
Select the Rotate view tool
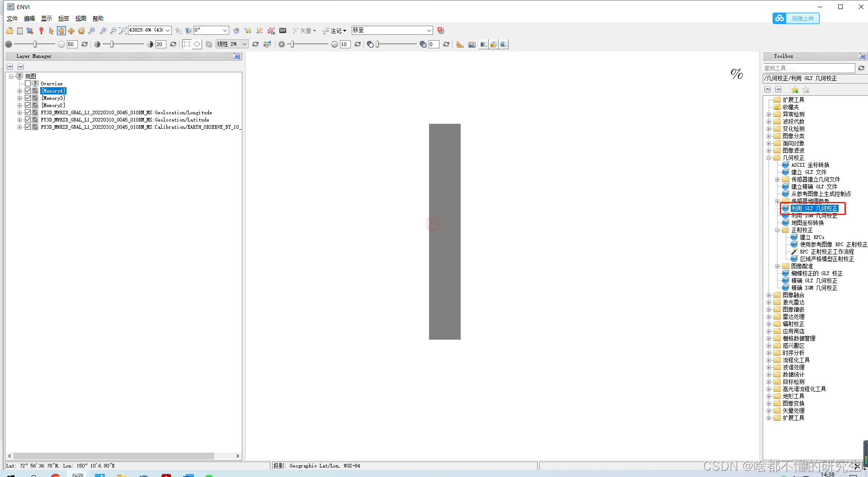(x=81, y=31)
